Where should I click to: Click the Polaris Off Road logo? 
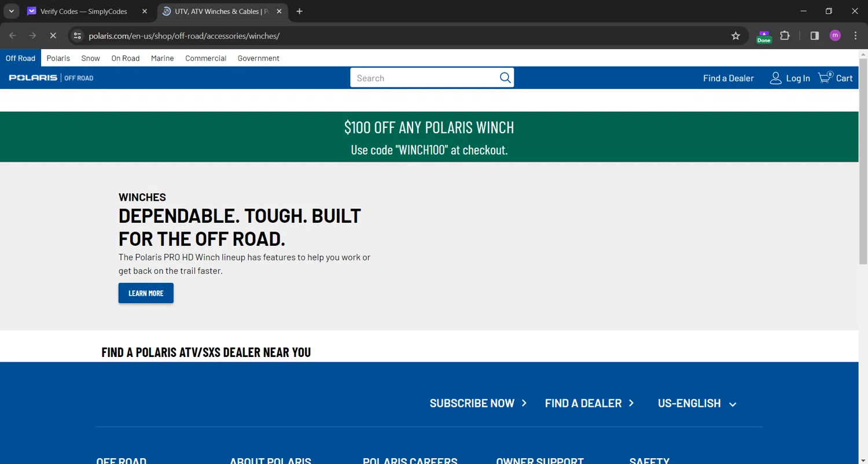tap(51, 78)
